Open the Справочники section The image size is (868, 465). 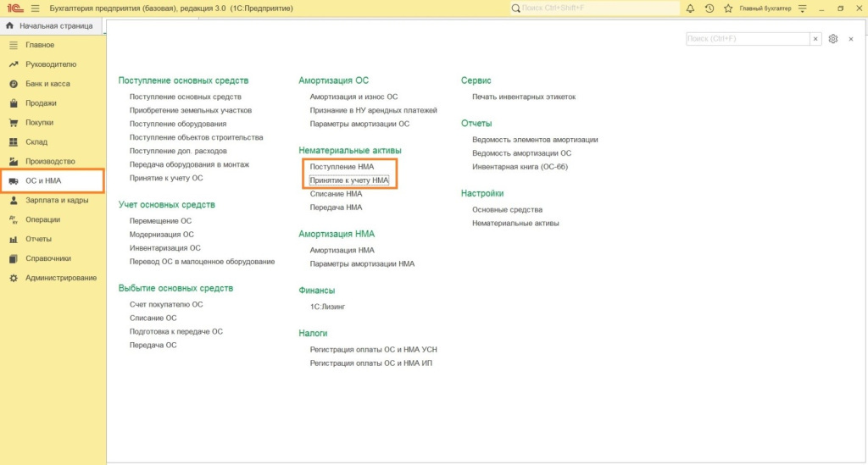coord(48,258)
